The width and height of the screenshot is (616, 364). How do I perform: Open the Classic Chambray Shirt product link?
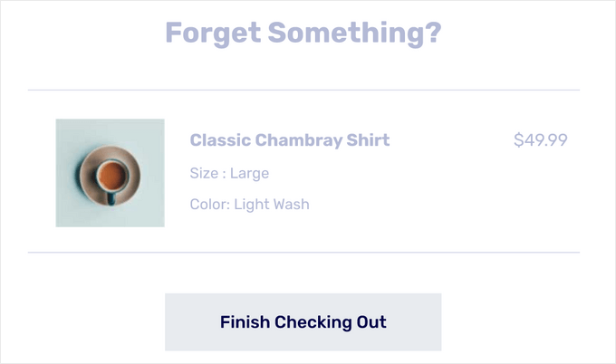click(x=289, y=140)
